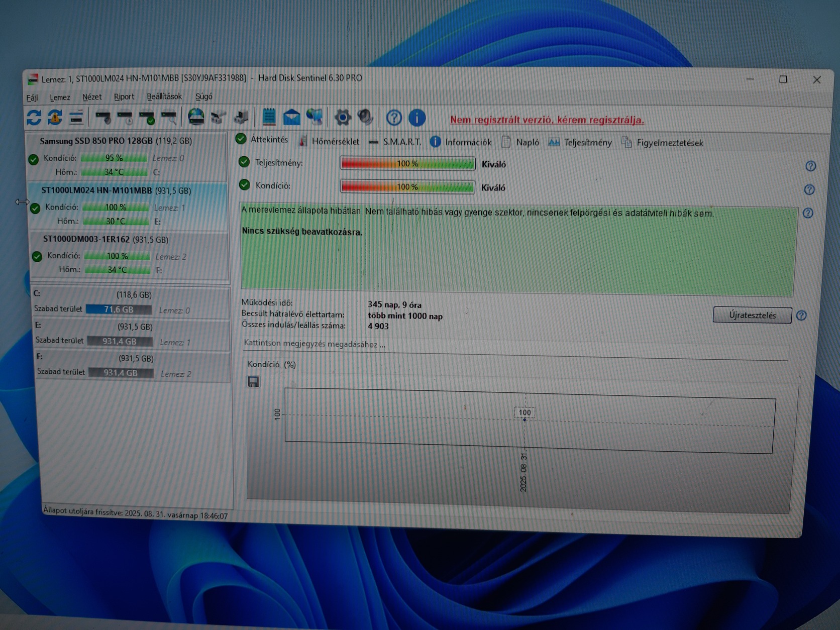Open the Lemez menu

pos(60,97)
